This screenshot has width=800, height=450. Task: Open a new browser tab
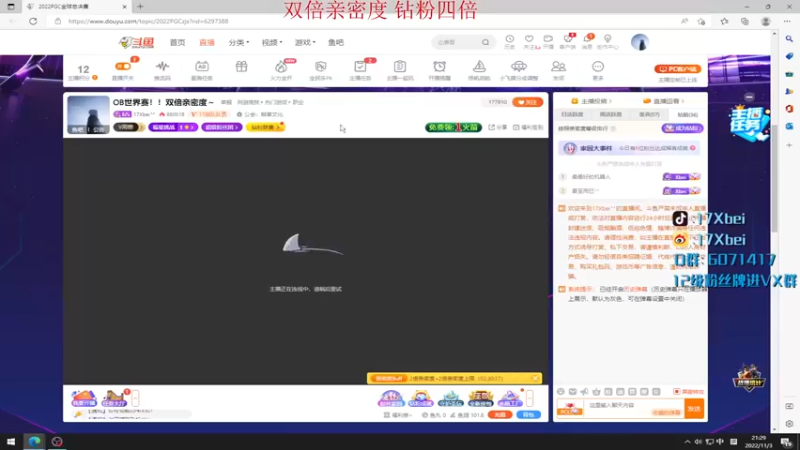tap(140, 7)
